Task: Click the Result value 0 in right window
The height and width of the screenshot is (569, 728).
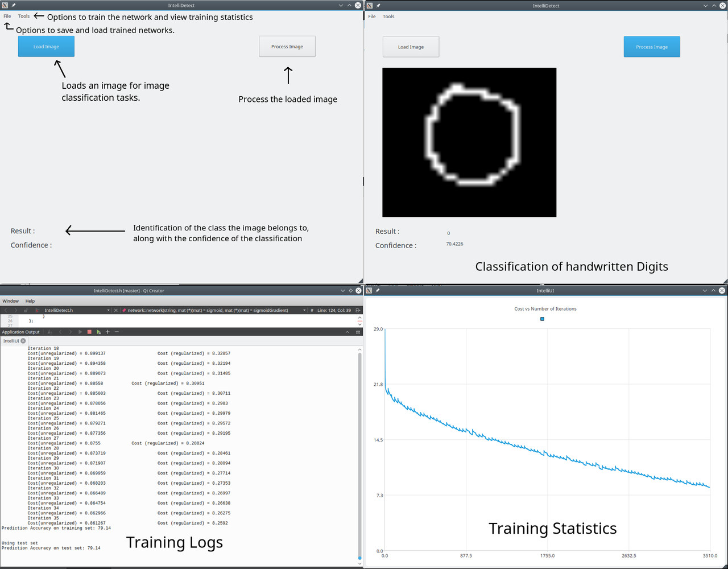Action: 448,233
